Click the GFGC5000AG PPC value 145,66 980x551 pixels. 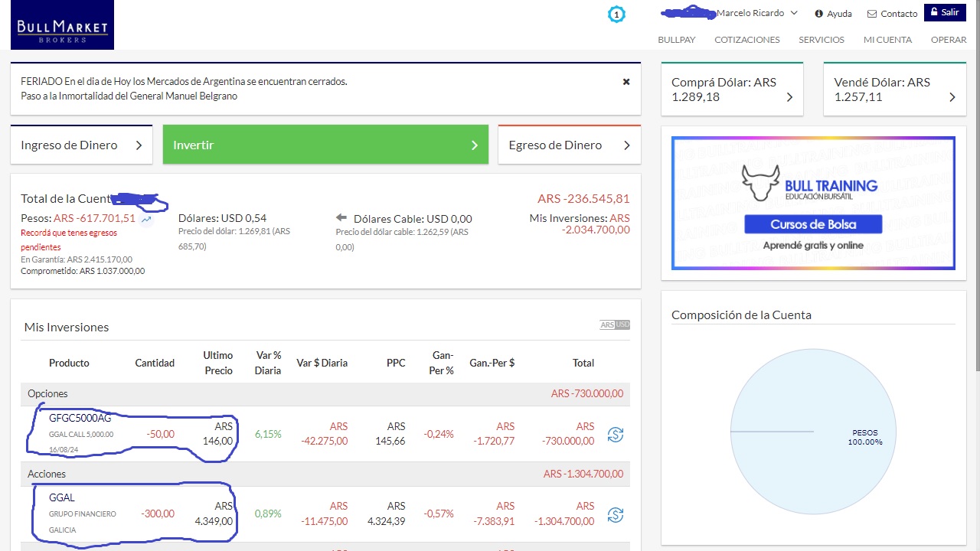pos(390,441)
